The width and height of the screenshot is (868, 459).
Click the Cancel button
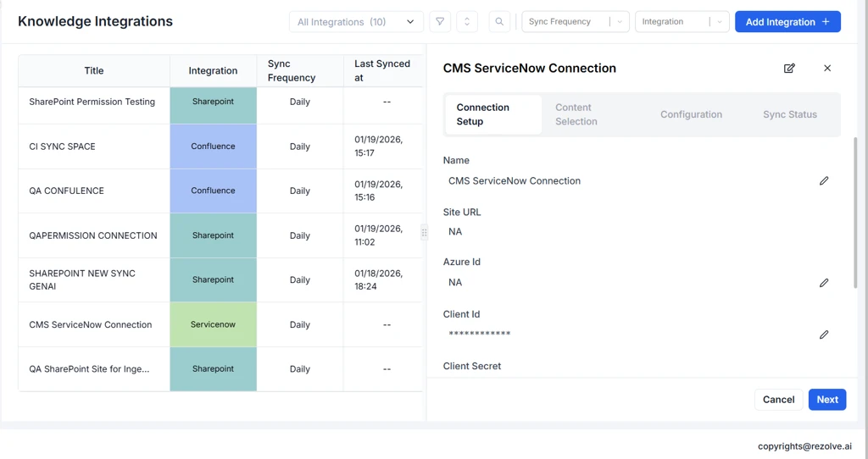pos(778,400)
